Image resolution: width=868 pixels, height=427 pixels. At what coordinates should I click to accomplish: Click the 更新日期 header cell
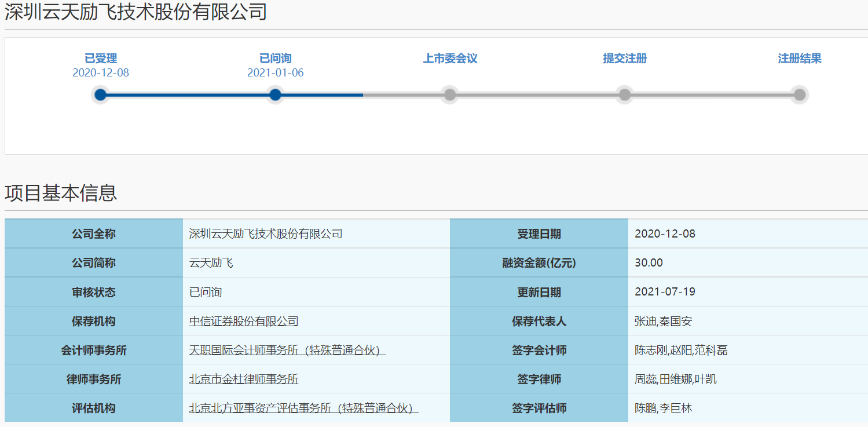539,292
